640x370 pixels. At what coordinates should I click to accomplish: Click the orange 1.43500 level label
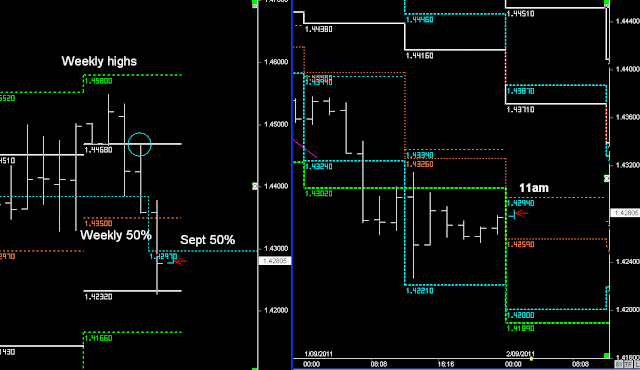pos(98,224)
